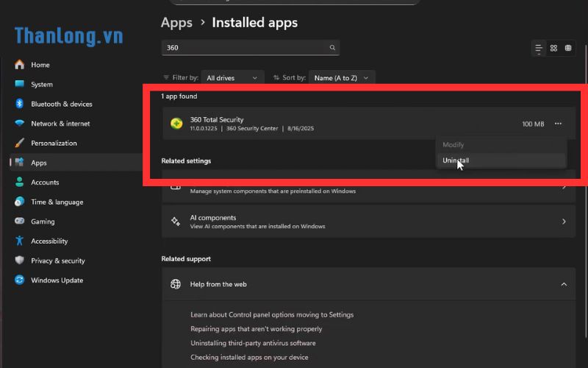Viewport: 588px width, 368px height.
Task: Click the Related settings heading
Action: click(186, 160)
